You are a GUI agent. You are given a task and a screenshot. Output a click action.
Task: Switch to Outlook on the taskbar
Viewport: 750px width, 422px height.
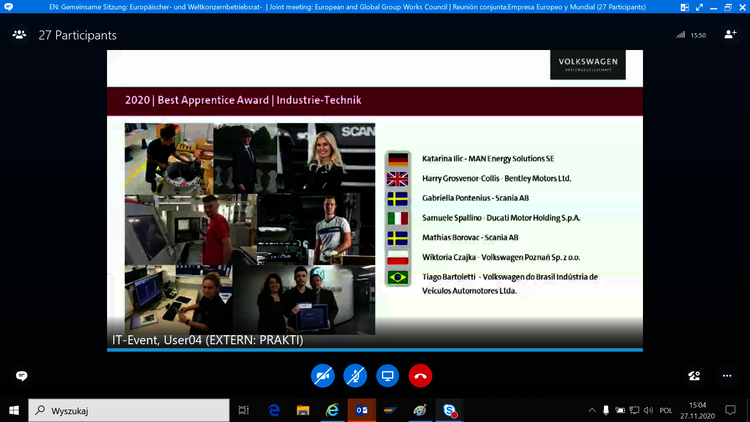[362, 410]
